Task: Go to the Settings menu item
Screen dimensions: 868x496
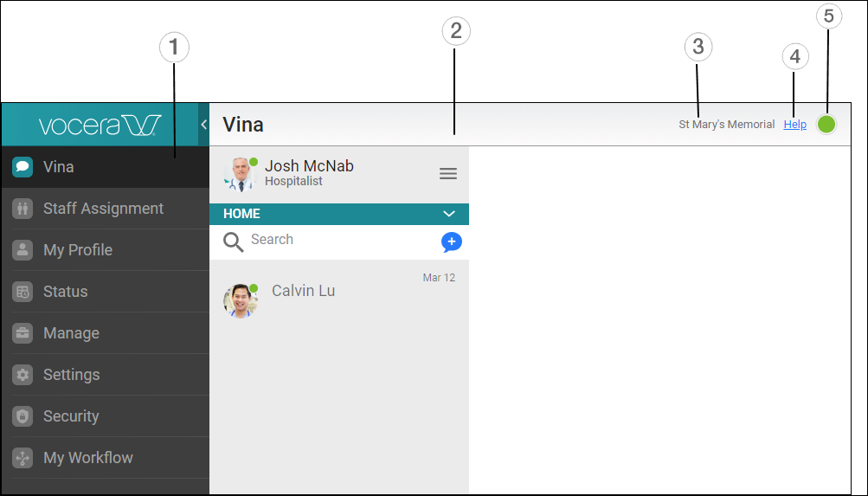Action: 72,375
